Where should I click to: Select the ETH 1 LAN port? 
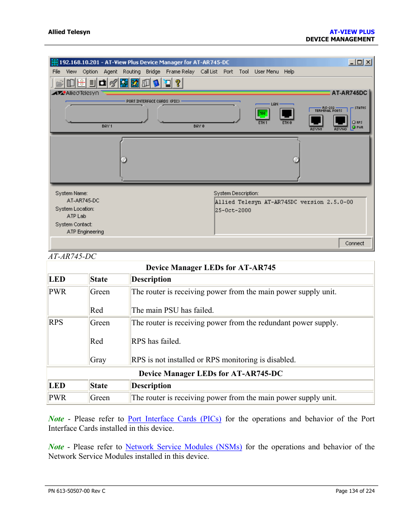tap(262, 114)
